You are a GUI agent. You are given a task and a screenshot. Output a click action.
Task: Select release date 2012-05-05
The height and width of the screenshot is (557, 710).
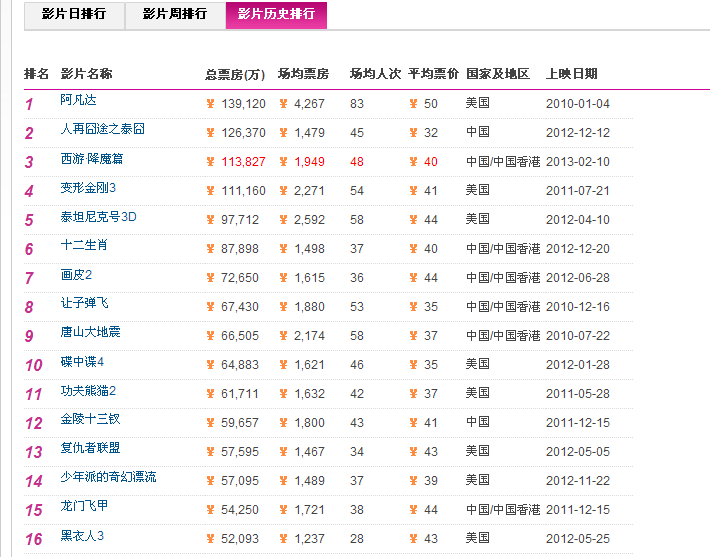tap(578, 451)
